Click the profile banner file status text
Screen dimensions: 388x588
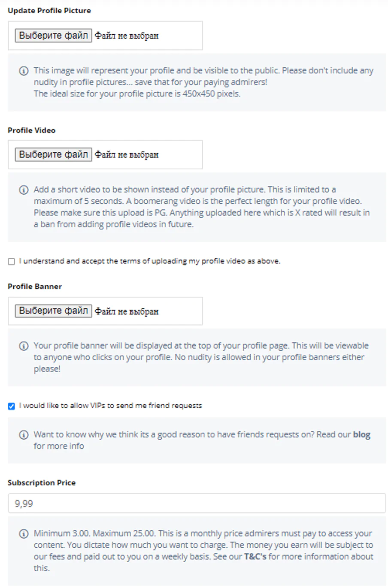(x=127, y=311)
